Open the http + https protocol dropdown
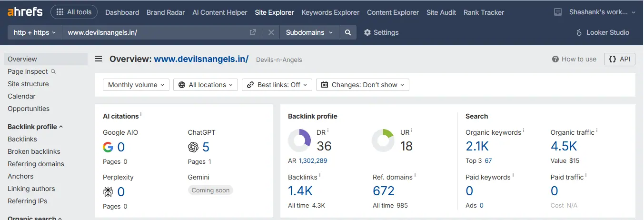644x220 pixels. pyautogui.click(x=35, y=32)
